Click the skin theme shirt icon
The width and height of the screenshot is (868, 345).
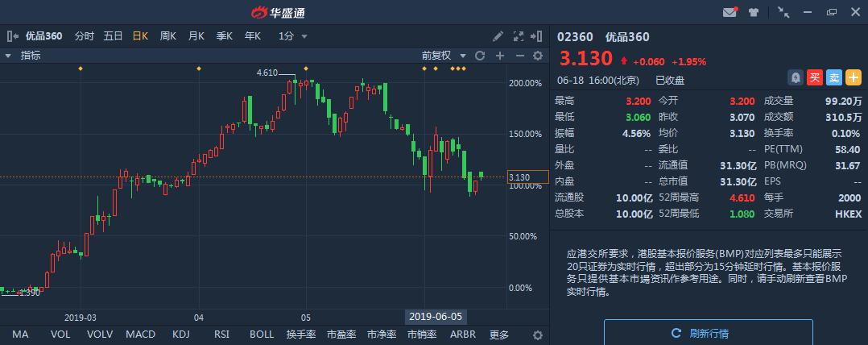(754, 12)
